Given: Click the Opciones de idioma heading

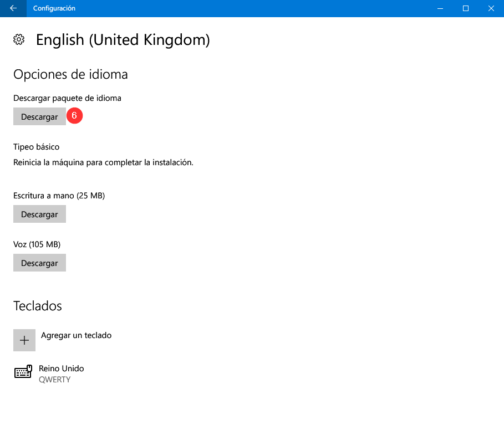Looking at the screenshot, I should 70,75.
